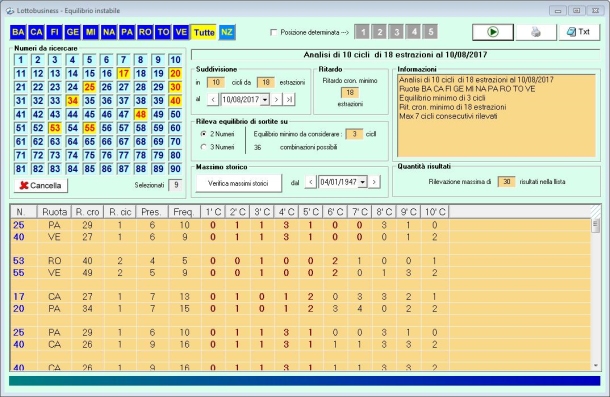The image size is (610, 397).
Task: Sort by Ruota column header
Action: point(54,212)
